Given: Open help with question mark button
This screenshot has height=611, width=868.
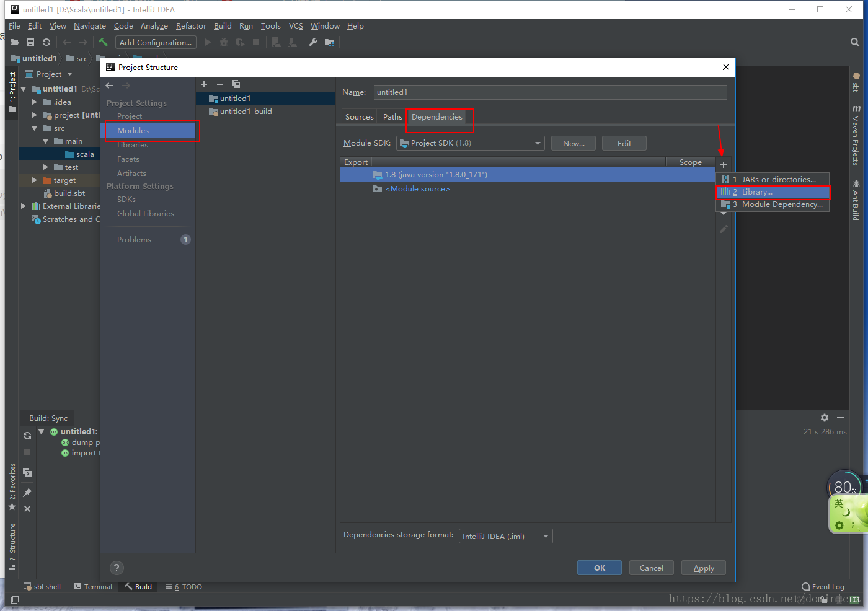Looking at the screenshot, I should tap(117, 568).
